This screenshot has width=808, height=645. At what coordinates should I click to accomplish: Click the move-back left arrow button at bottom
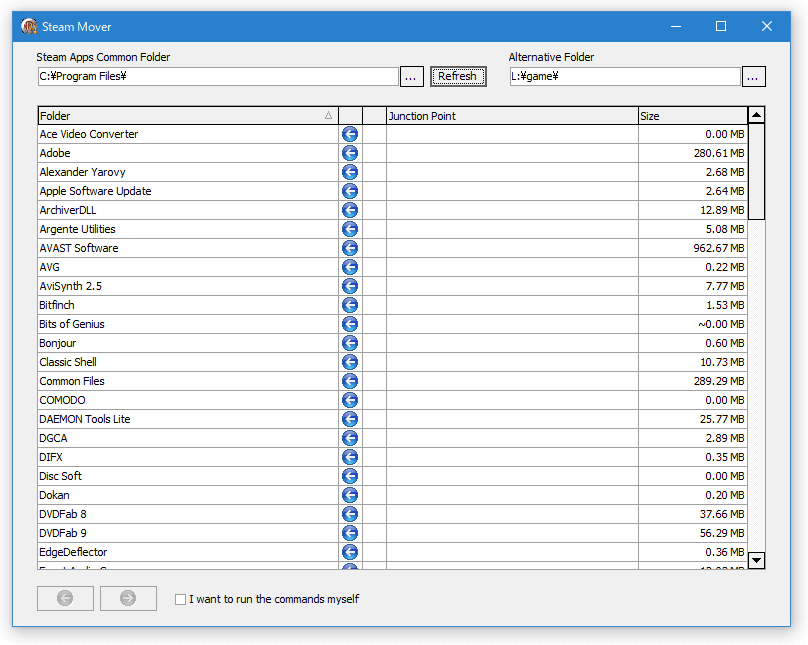point(65,599)
